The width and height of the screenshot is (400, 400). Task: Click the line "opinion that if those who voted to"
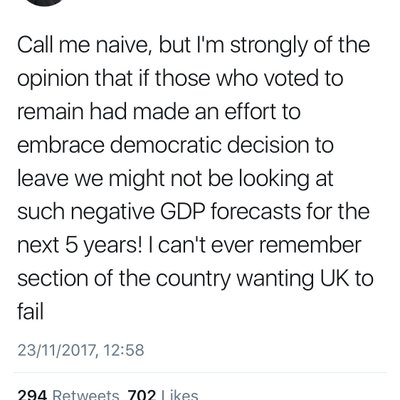(x=180, y=78)
